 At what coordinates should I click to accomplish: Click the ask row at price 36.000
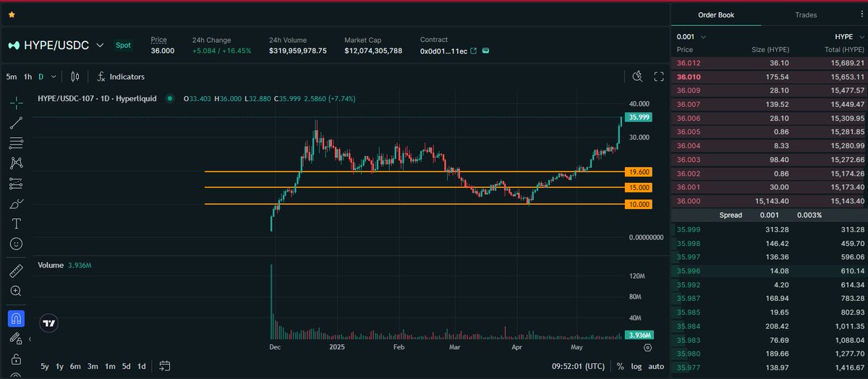click(770, 201)
